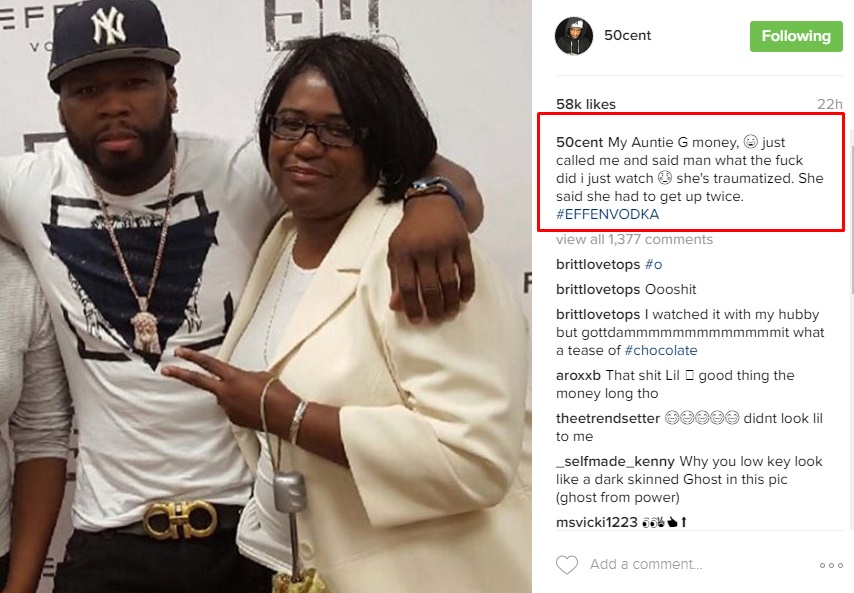Open the #EFFENVODKA hashtag
Screen dimensions: 854x593
(x=607, y=214)
